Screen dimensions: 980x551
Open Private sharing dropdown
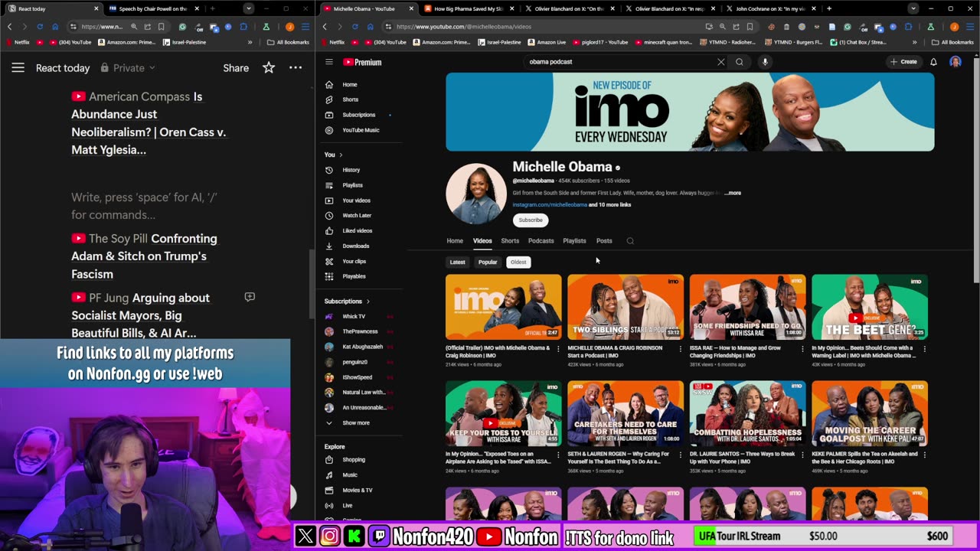[x=128, y=68]
